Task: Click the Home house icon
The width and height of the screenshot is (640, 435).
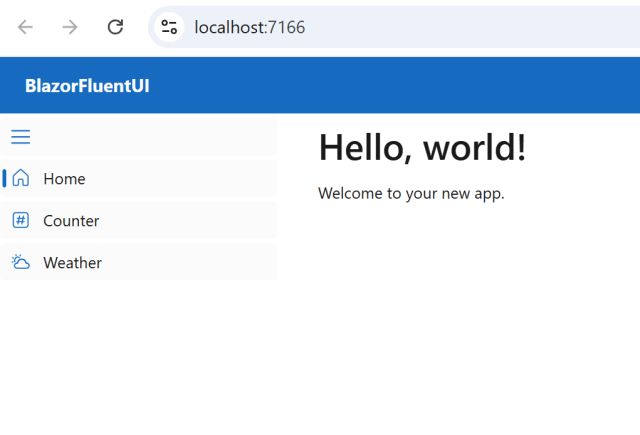Action: 21,178
